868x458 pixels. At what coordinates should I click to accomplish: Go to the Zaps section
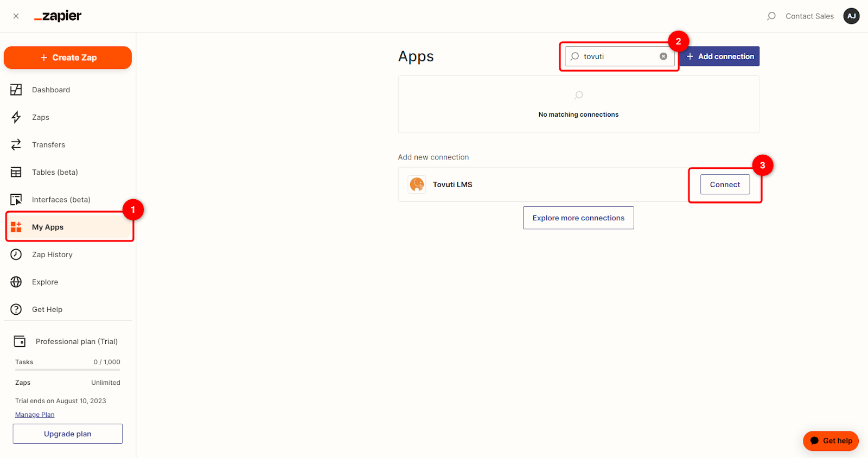pyautogui.click(x=41, y=117)
